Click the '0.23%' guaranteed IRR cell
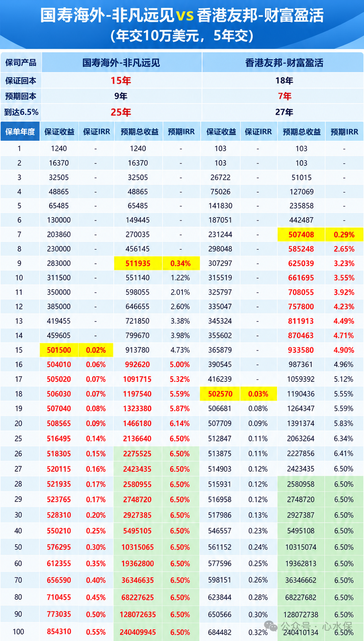 (258, 531)
